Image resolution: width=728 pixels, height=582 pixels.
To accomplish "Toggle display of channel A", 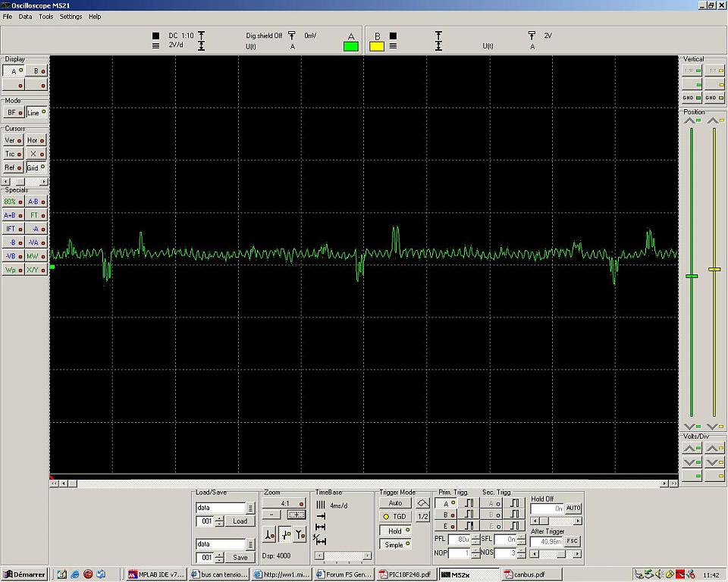I will coord(14,71).
